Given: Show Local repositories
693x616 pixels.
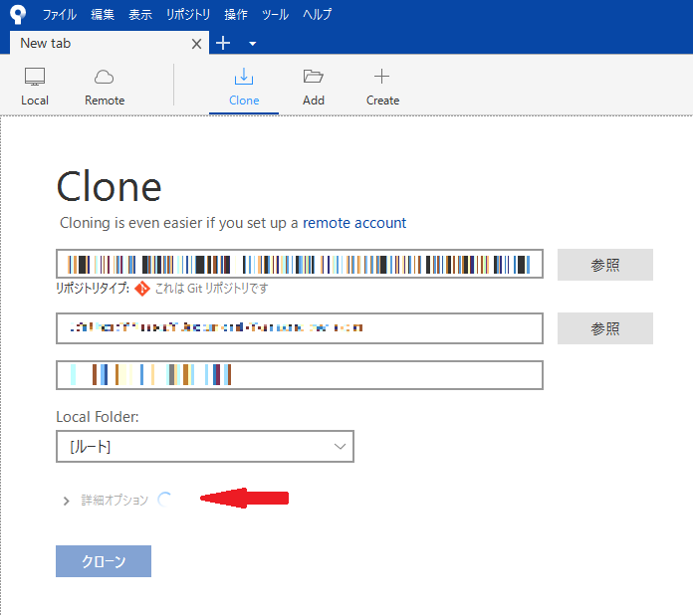Looking at the screenshot, I should (x=35, y=87).
